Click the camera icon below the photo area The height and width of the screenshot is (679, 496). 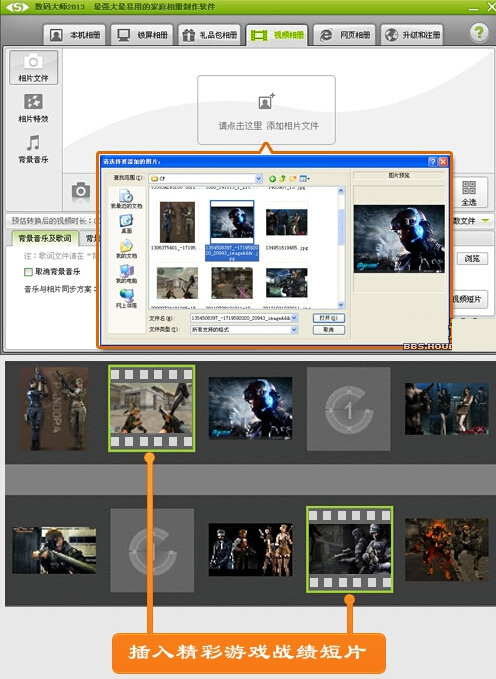81,190
